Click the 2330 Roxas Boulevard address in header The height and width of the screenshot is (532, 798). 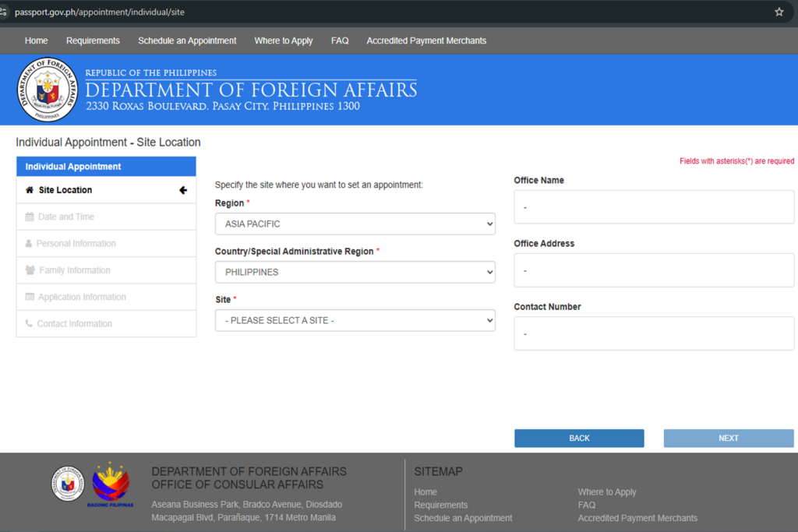coord(223,106)
